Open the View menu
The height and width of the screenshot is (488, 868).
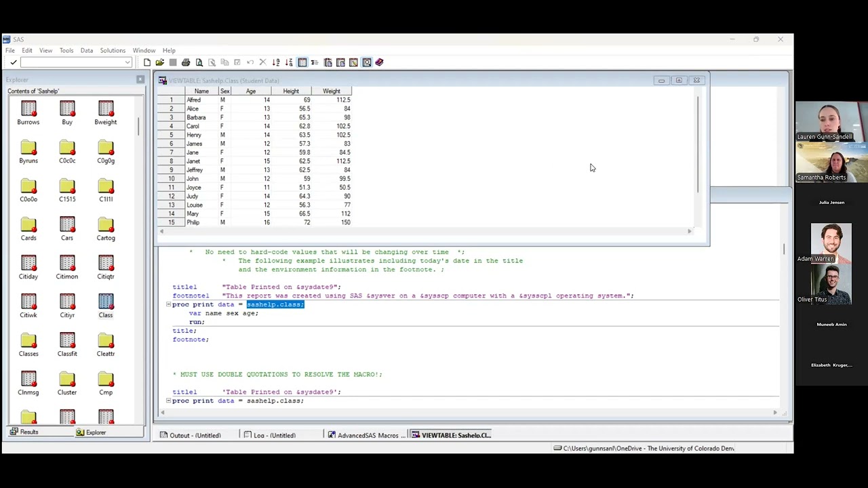[45, 50]
